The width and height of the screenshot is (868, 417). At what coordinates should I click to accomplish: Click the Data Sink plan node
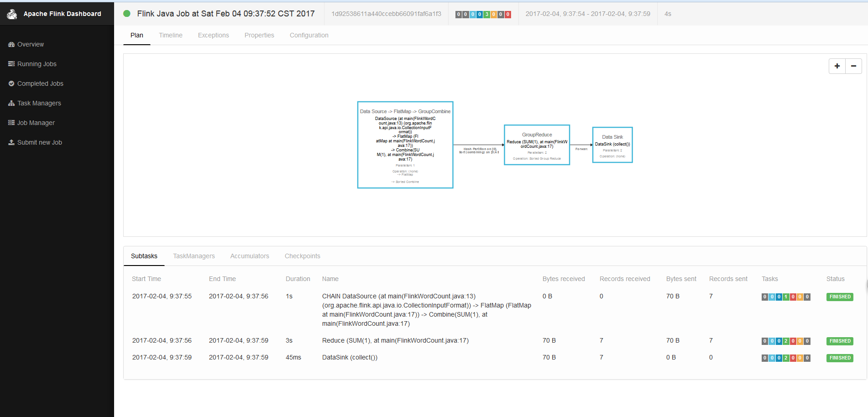[x=612, y=145]
